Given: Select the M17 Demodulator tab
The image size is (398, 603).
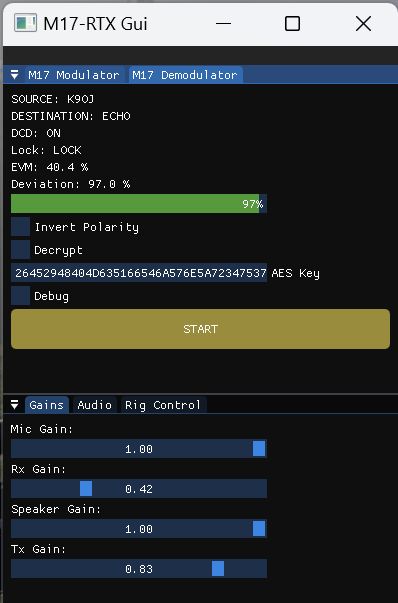Looking at the screenshot, I should point(185,75).
